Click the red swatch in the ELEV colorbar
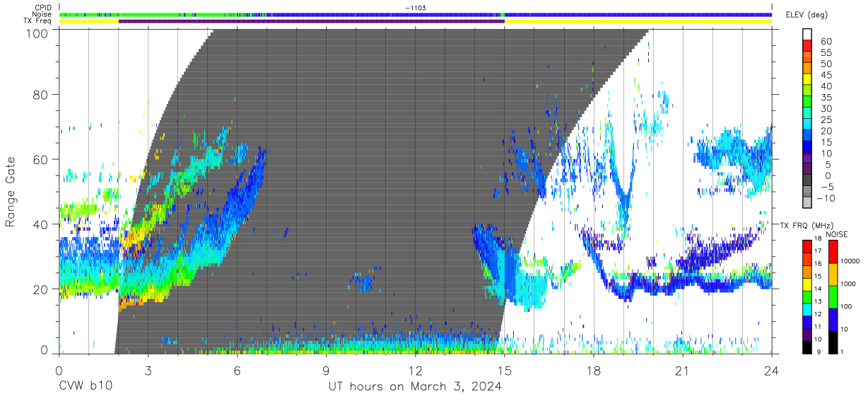Viewport: 868px width, 401px height. (x=808, y=47)
